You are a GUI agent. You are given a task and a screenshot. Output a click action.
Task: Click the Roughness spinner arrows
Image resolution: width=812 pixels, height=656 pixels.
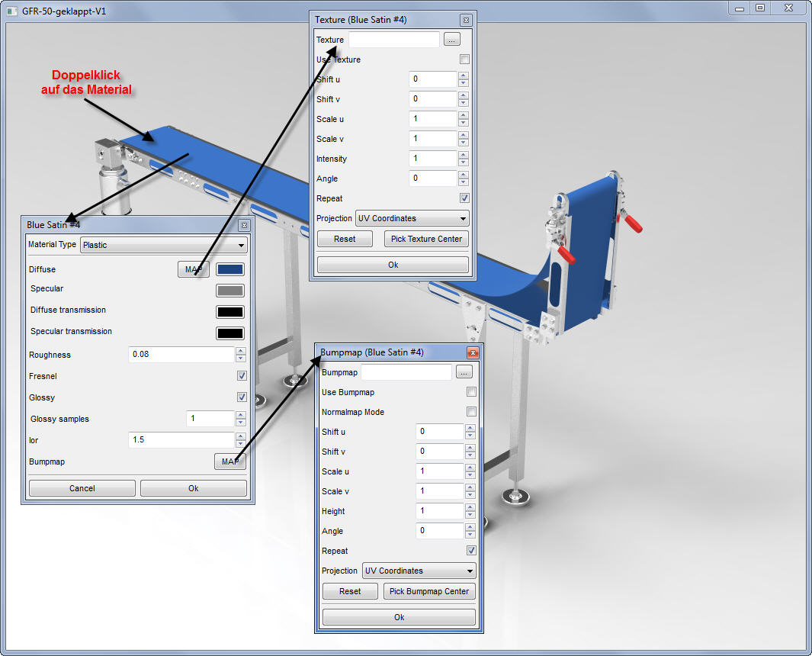(x=240, y=355)
